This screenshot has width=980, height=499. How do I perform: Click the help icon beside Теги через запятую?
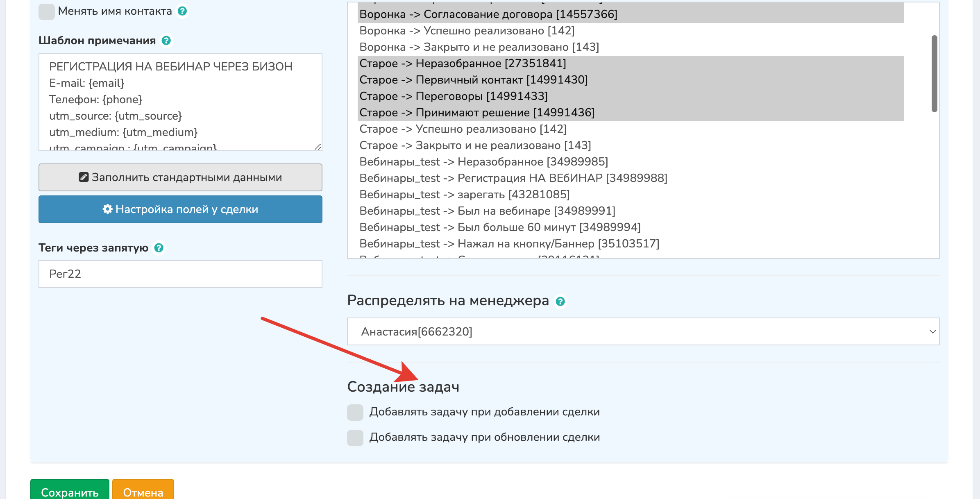pos(158,247)
